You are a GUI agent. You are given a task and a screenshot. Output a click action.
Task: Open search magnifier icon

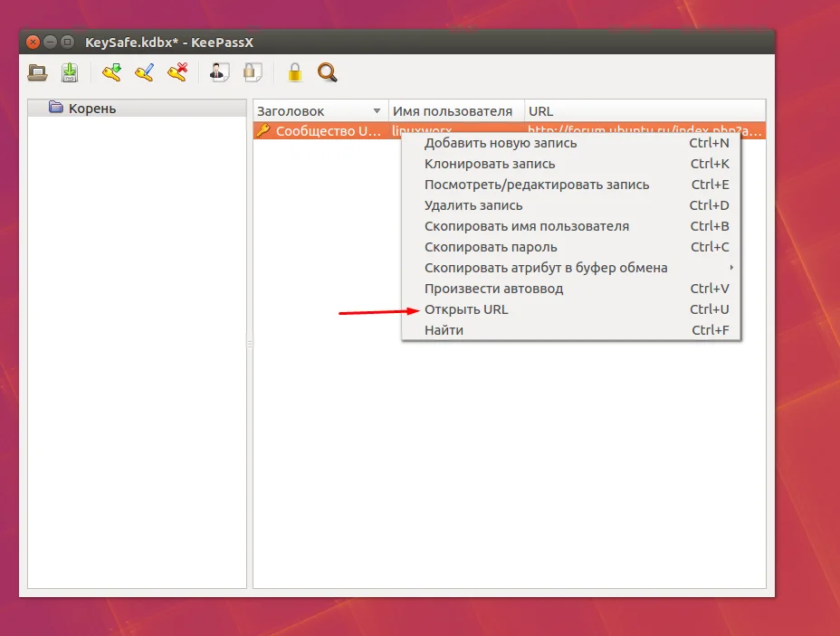[x=328, y=72]
